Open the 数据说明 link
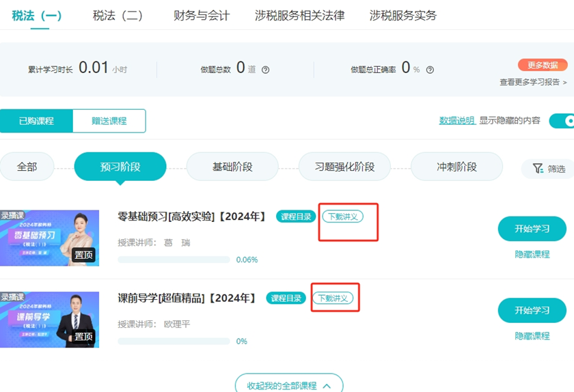 [457, 120]
